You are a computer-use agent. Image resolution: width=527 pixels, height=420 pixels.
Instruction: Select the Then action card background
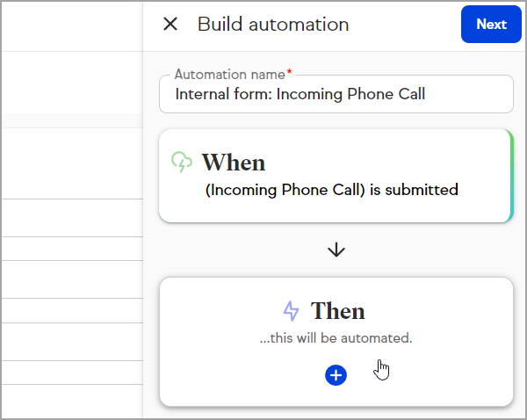tap(336, 342)
